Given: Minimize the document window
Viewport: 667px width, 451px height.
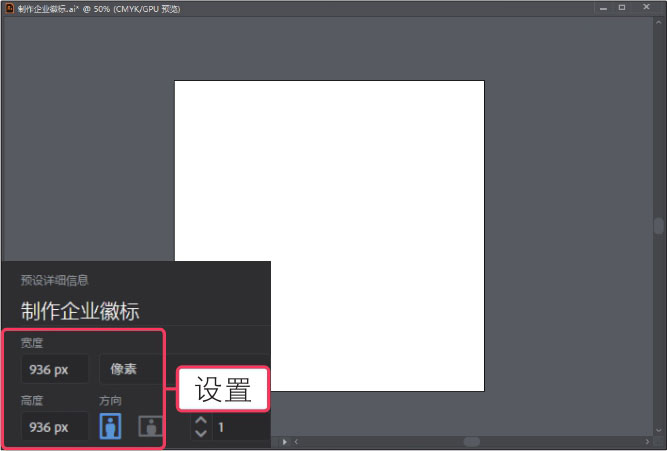Looking at the screenshot, I should pyautogui.click(x=603, y=9).
